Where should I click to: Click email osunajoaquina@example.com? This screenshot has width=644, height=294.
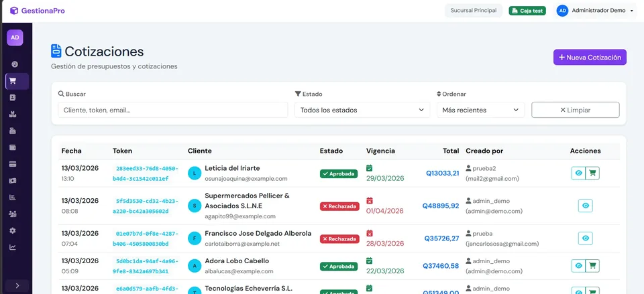pyautogui.click(x=246, y=179)
